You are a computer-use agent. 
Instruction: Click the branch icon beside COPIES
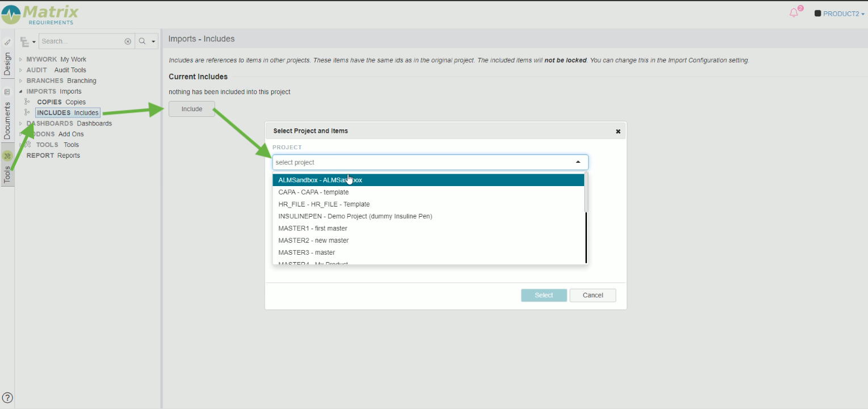[x=27, y=102]
